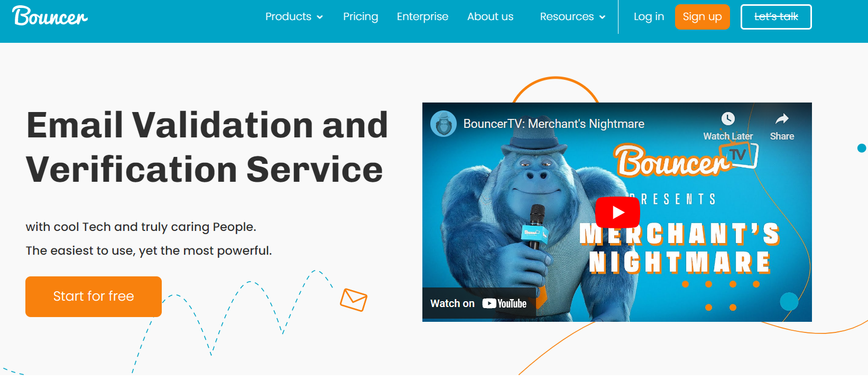868x381 pixels.
Task: Click Watch on YouTube
Action: tap(478, 303)
